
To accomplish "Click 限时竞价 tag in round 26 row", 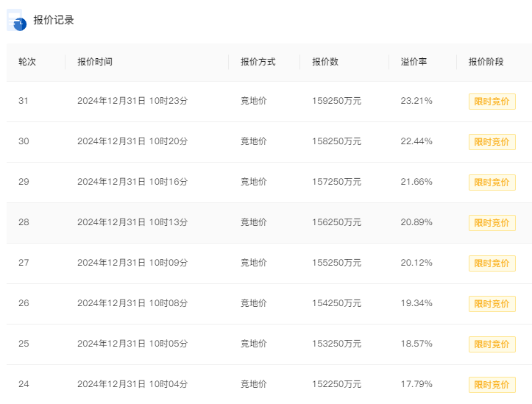I will pyautogui.click(x=492, y=304).
